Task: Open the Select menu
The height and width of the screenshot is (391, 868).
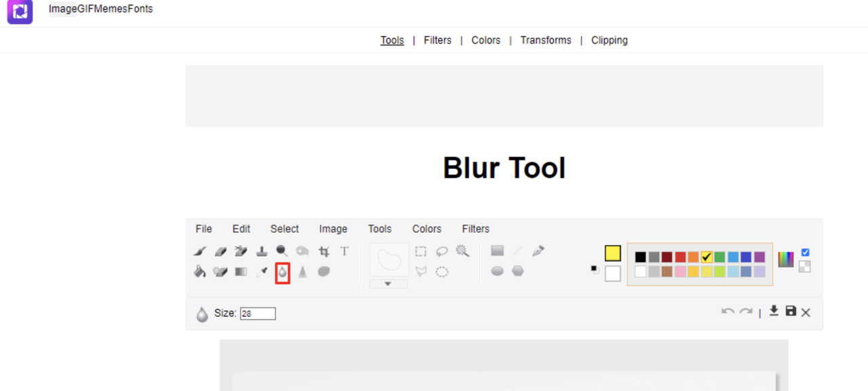Action: point(285,229)
